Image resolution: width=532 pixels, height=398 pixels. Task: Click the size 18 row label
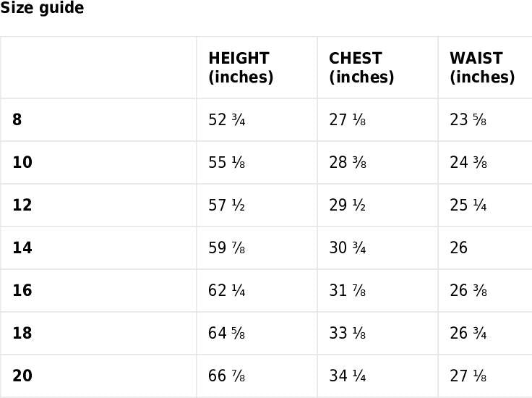pyautogui.click(x=22, y=334)
